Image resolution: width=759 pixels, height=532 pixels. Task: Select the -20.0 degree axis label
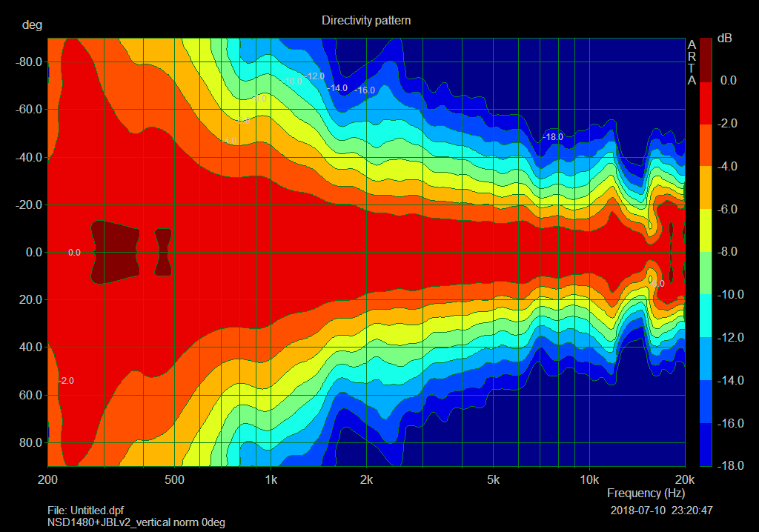click(29, 205)
